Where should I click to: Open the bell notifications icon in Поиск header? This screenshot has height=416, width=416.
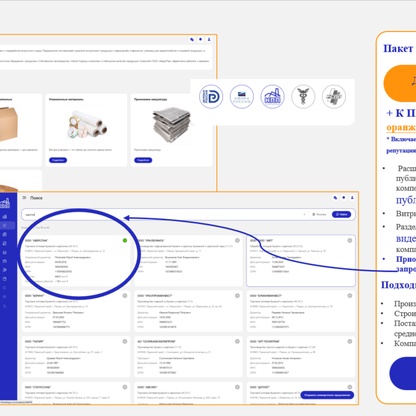(344, 198)
